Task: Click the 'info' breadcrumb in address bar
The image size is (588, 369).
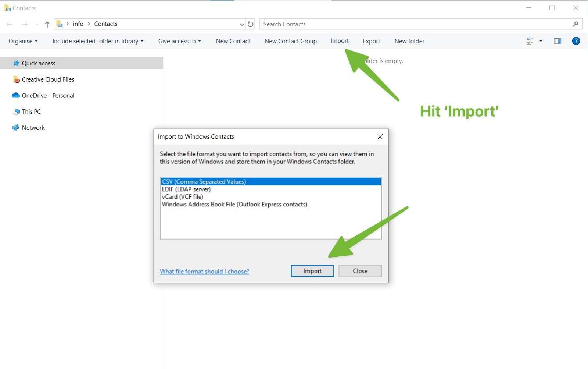Action: tap(78, 24)
